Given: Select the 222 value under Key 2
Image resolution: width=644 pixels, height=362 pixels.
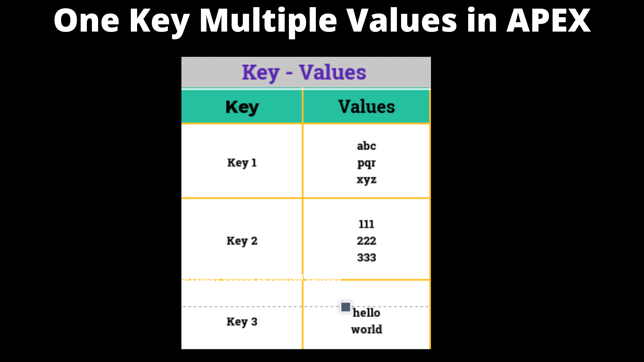Looking at the screenshot, I should [366, 241].
